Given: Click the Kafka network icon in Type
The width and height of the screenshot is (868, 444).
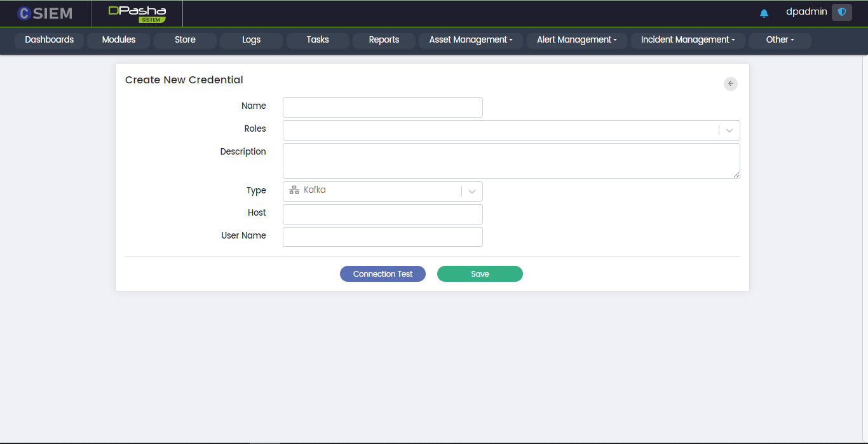Looking at the screenshot, I should click(x=294, y=190).
